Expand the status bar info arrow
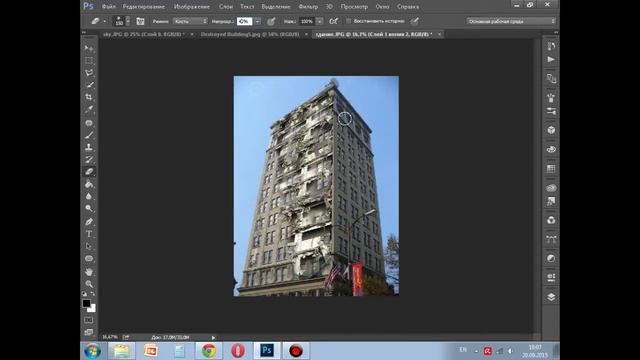Screen dimensions: 640x360 coord(213,338)
